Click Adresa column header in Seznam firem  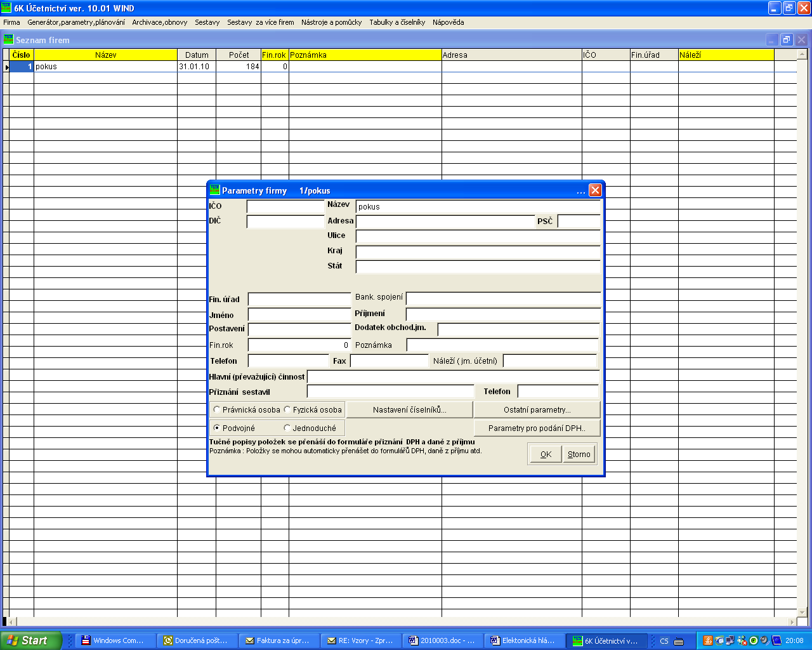coord(512,55)
